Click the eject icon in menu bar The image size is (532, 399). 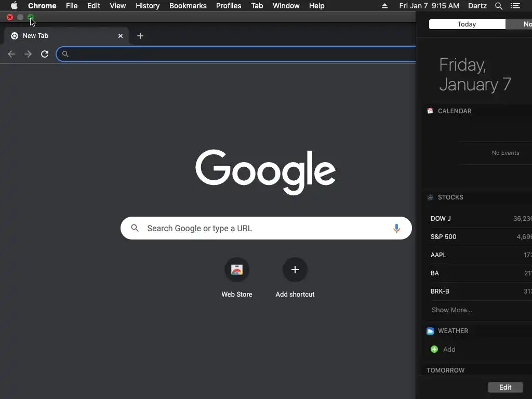coord(385,6)
